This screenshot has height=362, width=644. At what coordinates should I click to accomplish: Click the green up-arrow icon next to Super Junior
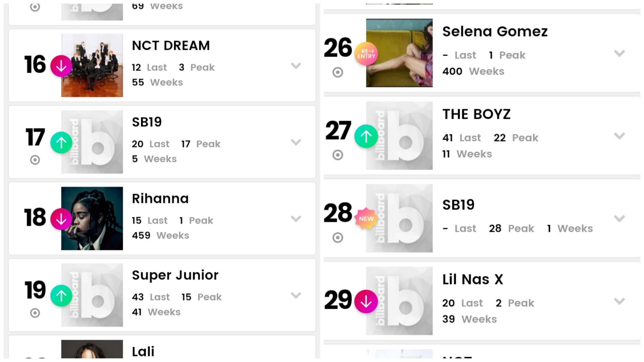point(61,296)
